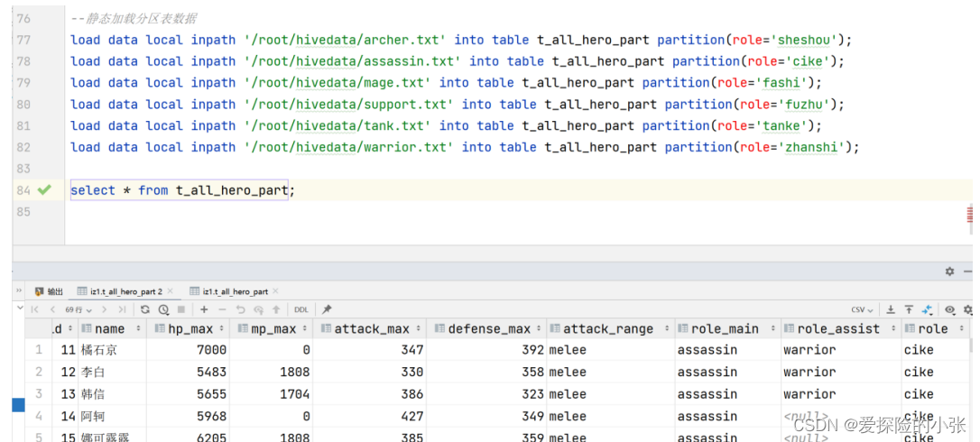Click the preview pending changes icon

(x=258, y=309)
